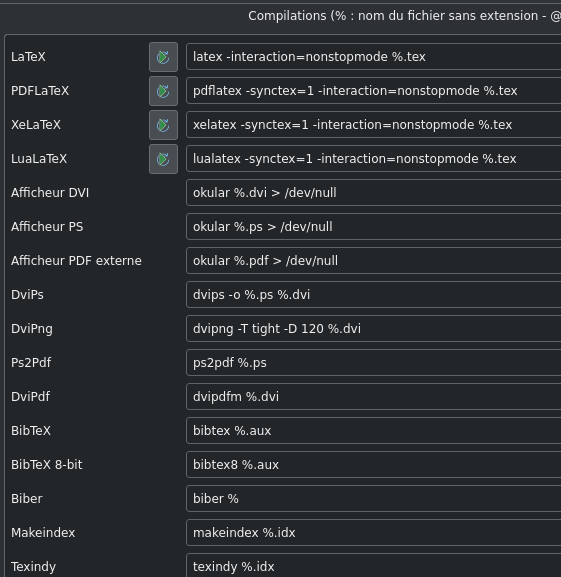This screenshot has width=561, height=577.
Task: Focus the Afficheur PS command field
Action: pos(373,227)
